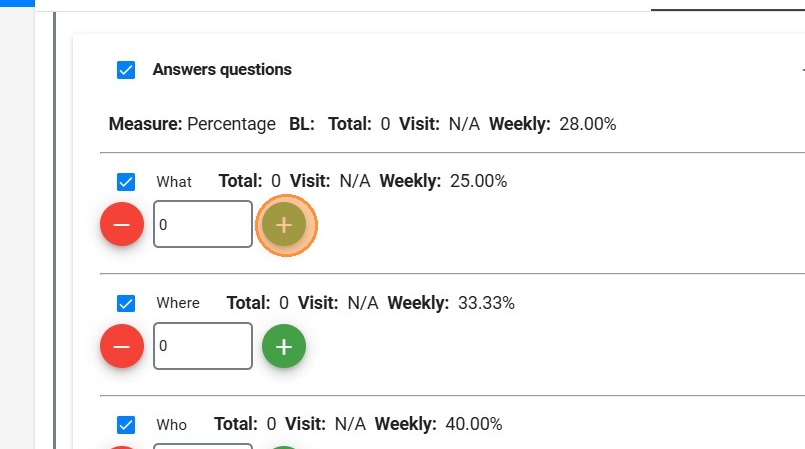Click into the Where number input field
805x449 pixels.
(202, 346)
